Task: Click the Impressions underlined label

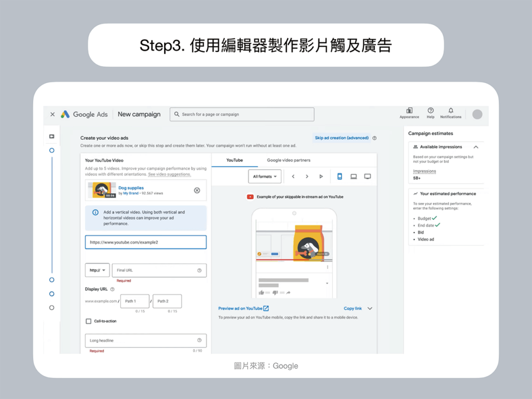Action: [x=424, y=171]
